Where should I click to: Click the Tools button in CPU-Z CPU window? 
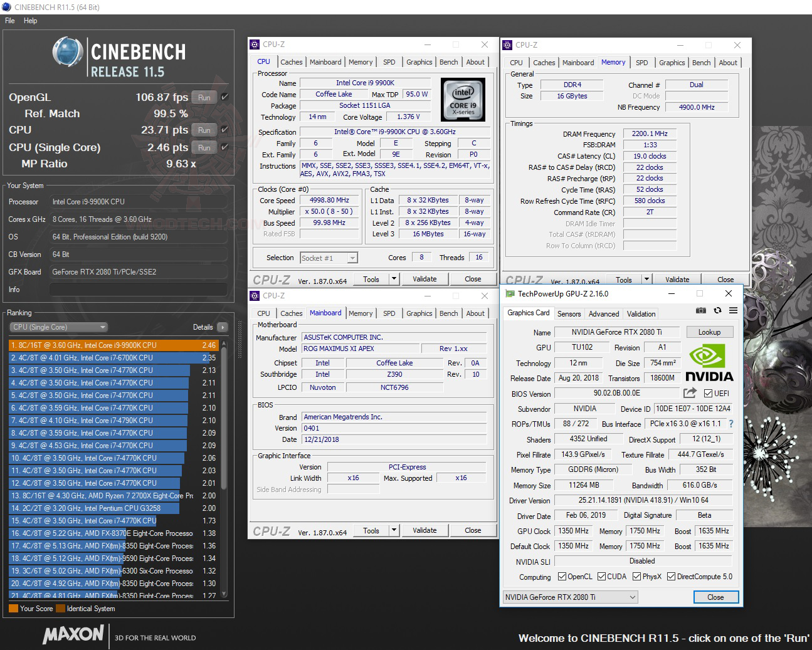pyautogui.click(x=371, y=279)
